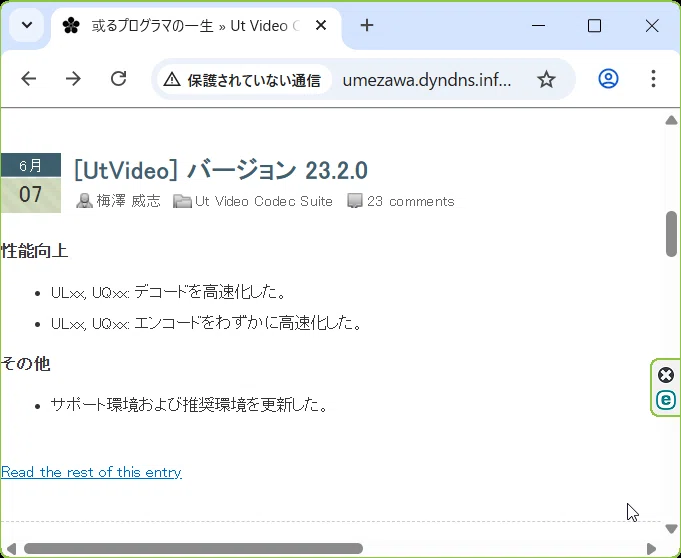This screenshot has width=681, height=558.
Task: Click the vertical scrollbar thumb
Action: (671, 234)
